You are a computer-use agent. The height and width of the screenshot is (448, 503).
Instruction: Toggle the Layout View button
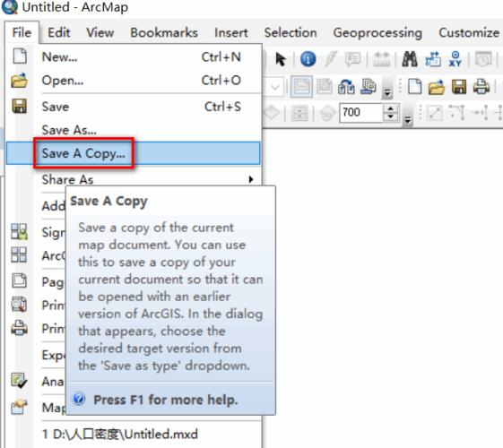tap(301, 87)
